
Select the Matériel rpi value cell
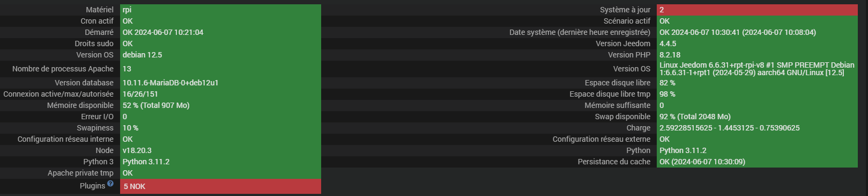click(220, 10)
